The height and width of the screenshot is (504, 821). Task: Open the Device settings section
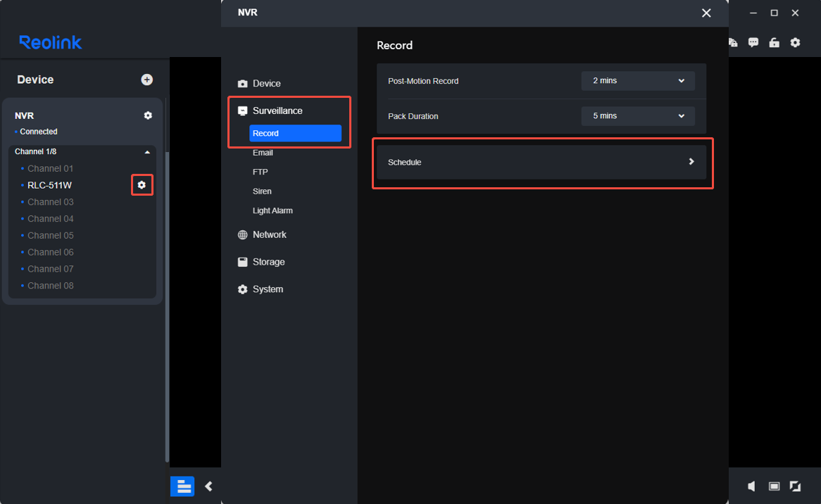[x=267, y=84]
